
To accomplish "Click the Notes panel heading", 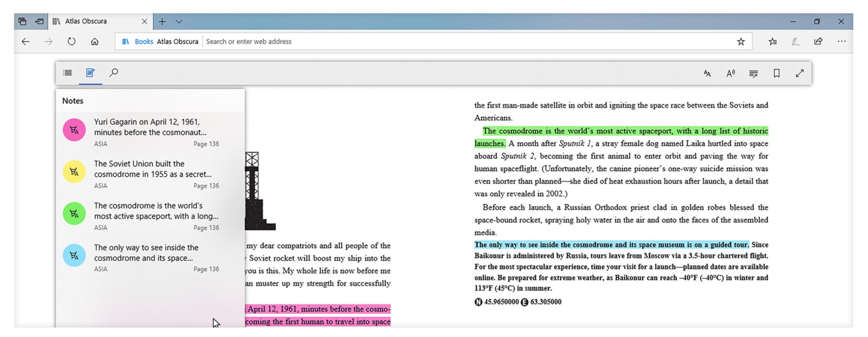I will coord(73,101).
